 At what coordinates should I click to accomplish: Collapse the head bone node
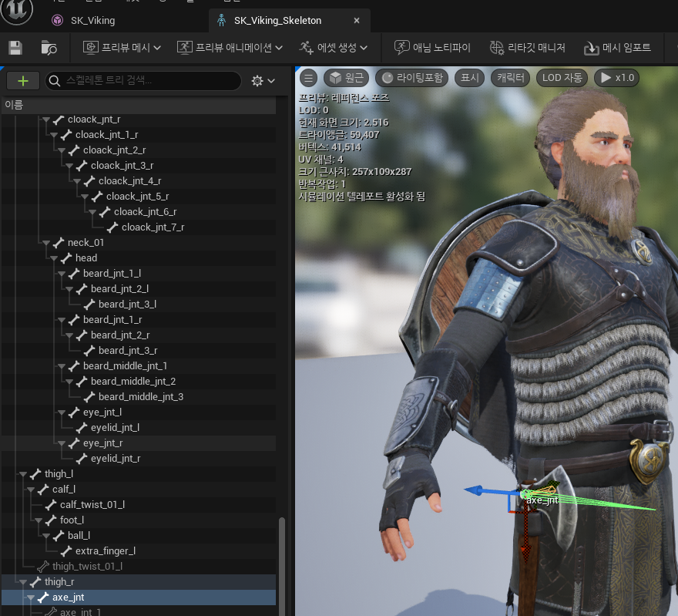pyautogui.click(x=54, y=258)
